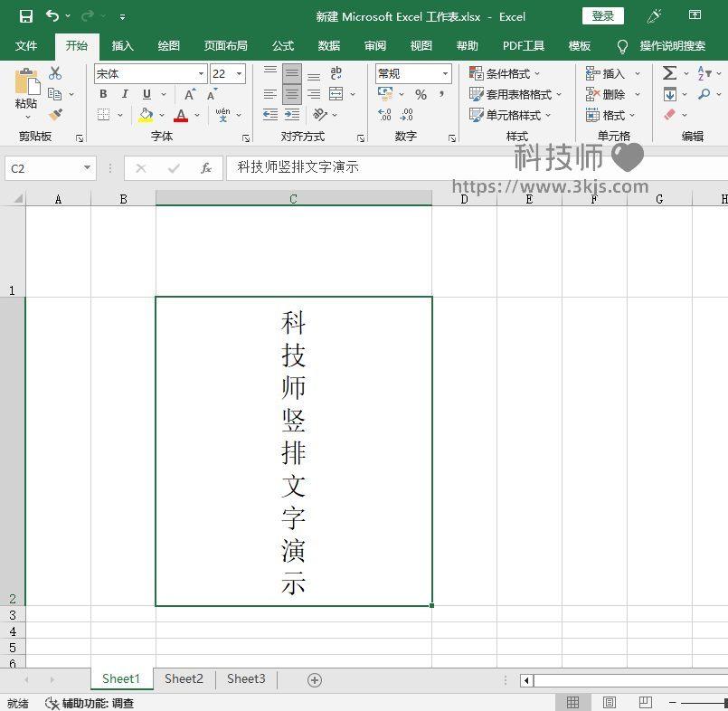Open fill color dropdown arrow

tap(162, 115)
